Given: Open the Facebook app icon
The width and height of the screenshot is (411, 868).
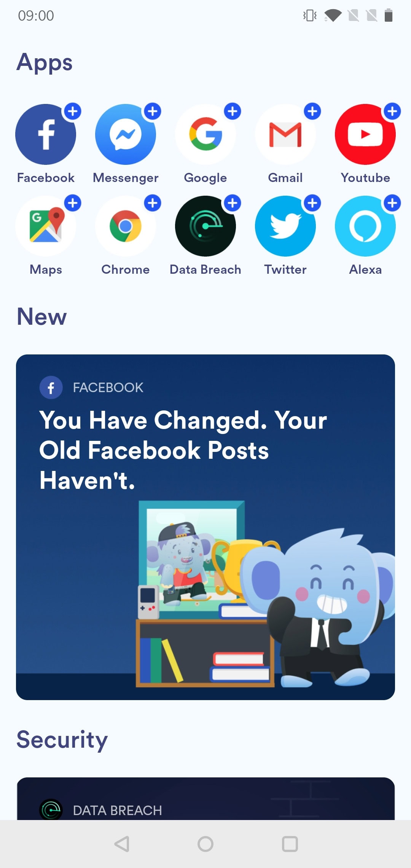Looking at the screenshot, I should 46,134.
